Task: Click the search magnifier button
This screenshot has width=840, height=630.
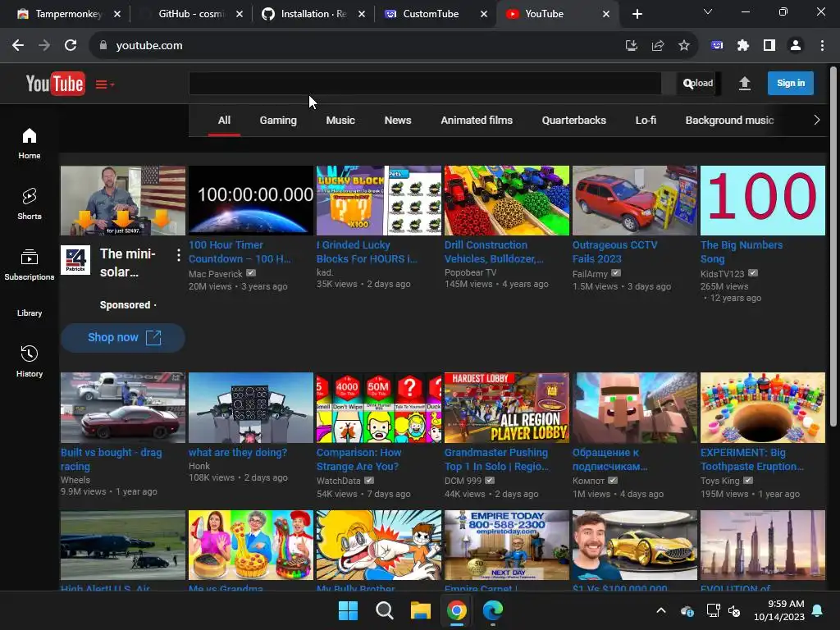Action: [x=688, y=83]
